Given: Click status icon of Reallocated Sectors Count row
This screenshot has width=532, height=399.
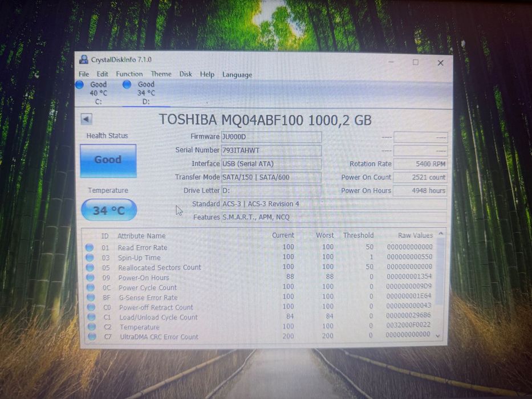Looking at the screenshot, I should [90, 267].
